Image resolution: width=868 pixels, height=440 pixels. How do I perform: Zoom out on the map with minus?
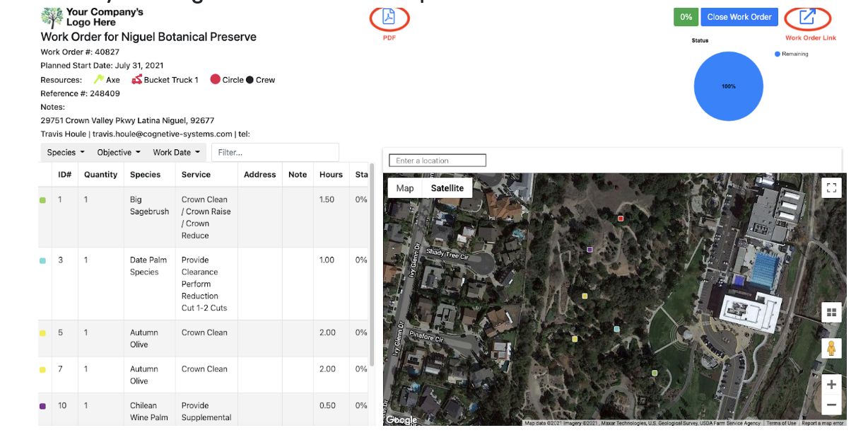[831, 405]
